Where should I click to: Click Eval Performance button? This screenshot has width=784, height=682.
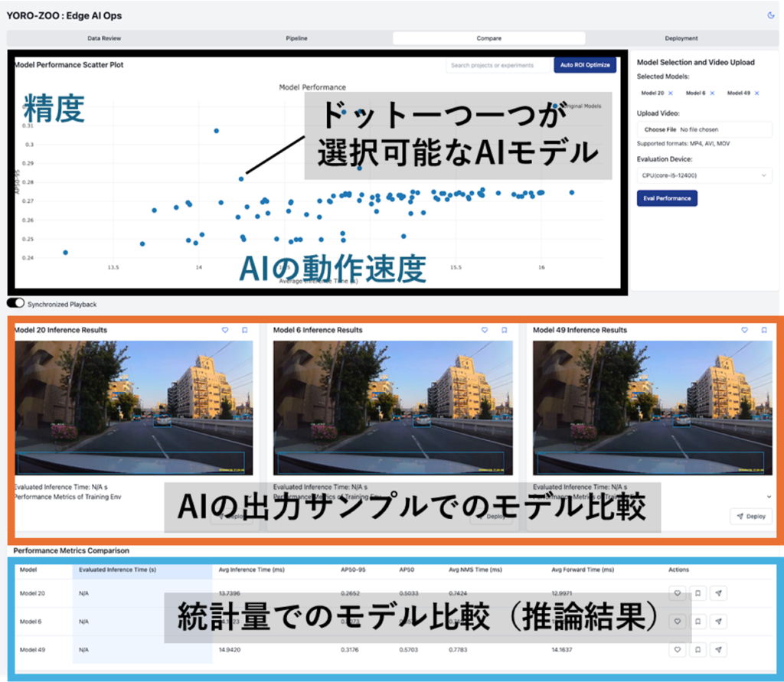[x=667, y=198]
